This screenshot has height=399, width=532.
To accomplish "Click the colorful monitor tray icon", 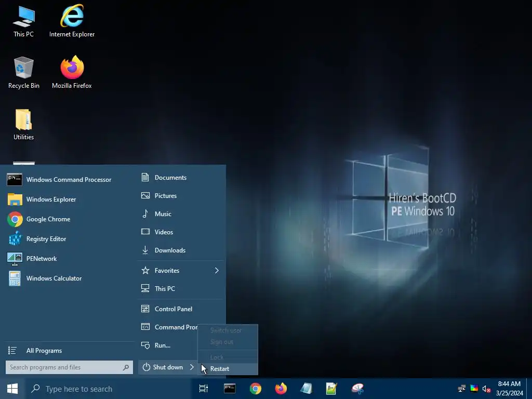I will (474, 389).
